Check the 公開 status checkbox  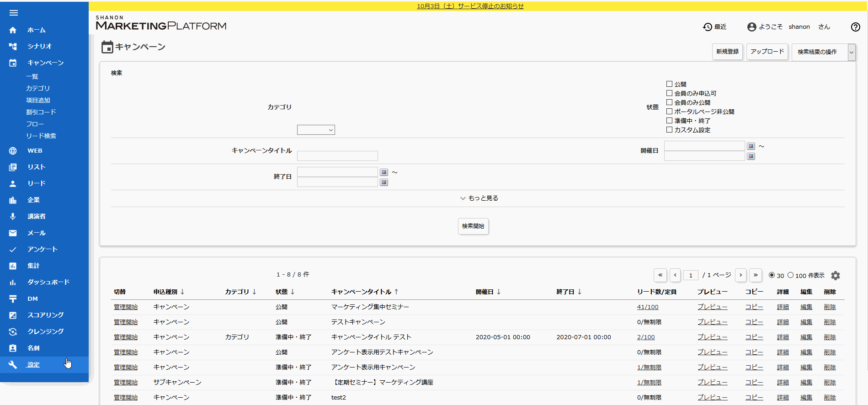point(669,84)
